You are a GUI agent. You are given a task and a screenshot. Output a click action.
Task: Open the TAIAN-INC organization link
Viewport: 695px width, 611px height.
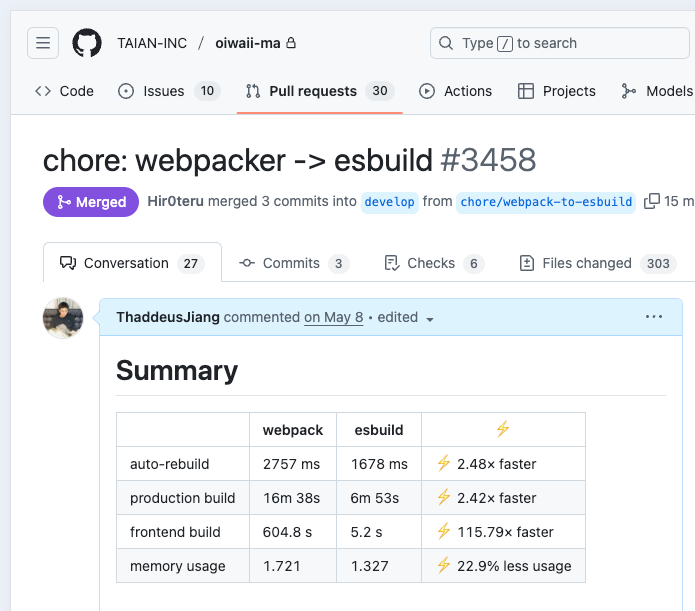pyautogui.click(x=152, y=43)
